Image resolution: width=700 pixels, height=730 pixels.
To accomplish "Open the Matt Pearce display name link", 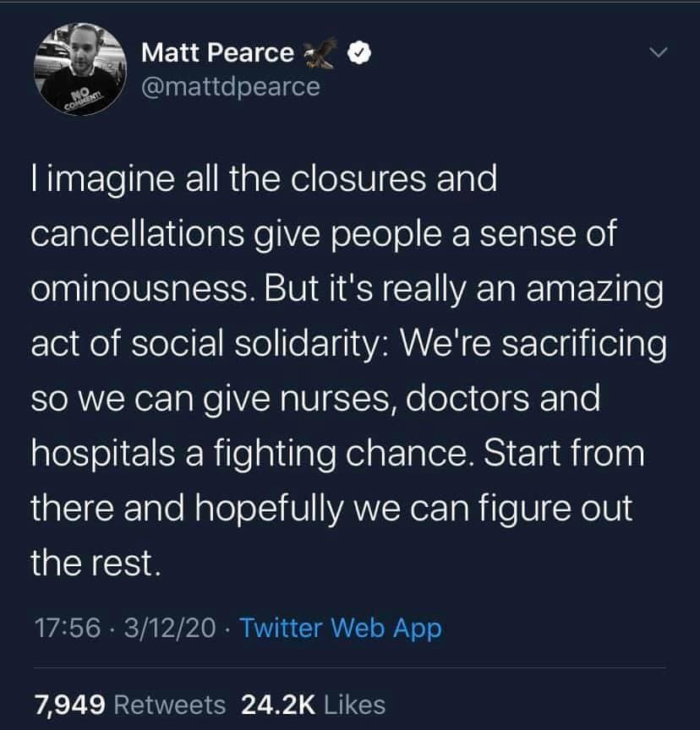I will pos(217,53).
